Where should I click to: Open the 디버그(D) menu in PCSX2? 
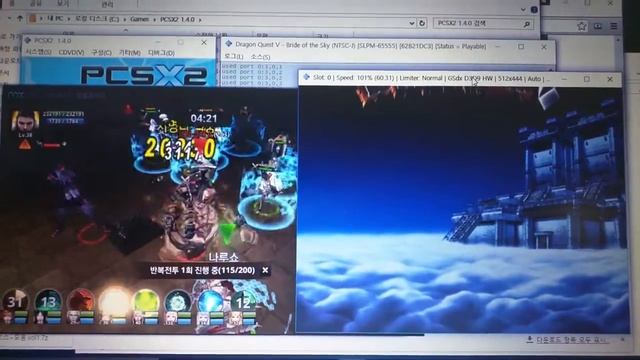click(x=161, y=53)
